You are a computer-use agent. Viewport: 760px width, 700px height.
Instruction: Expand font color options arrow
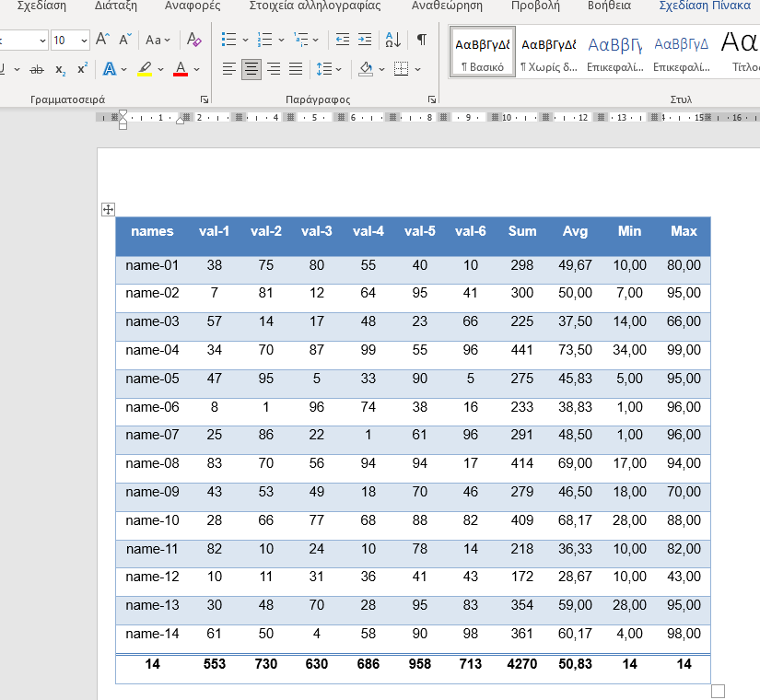(x=197, y=69)
